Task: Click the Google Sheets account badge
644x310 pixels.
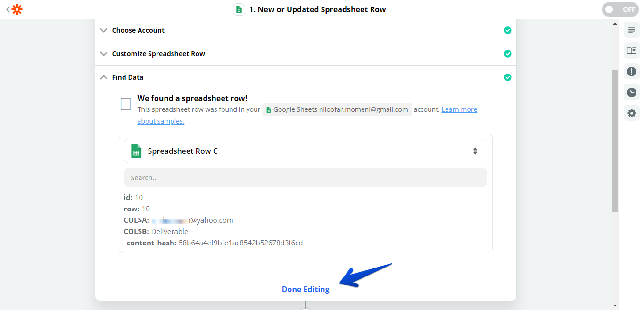Action: point(337,109)
